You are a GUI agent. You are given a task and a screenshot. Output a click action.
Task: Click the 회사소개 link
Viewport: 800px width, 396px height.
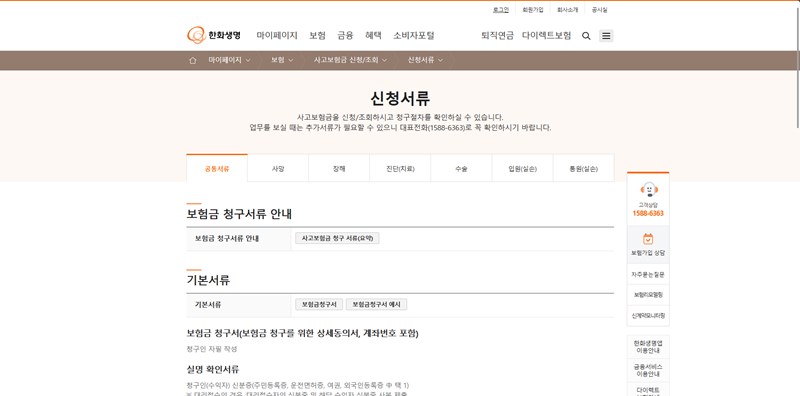tap(567, 10)
